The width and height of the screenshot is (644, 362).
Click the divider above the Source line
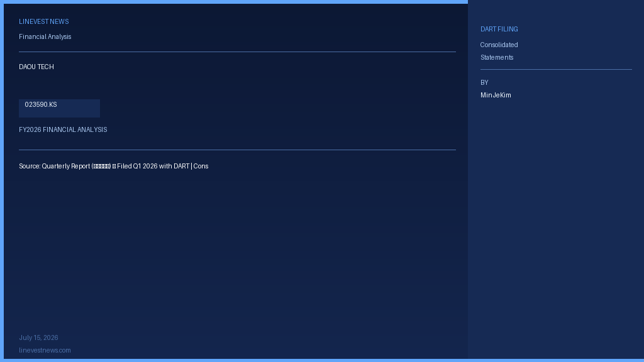[237, 150]
